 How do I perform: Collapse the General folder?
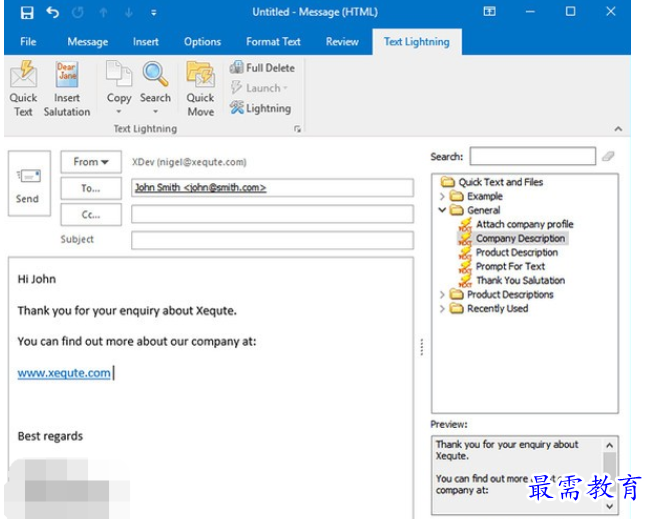click(442, 211)
